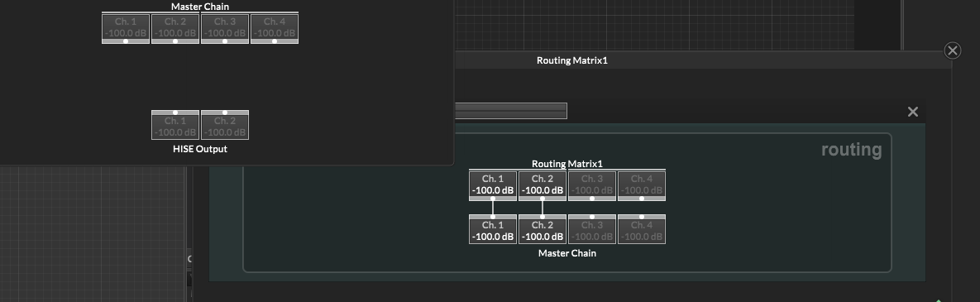Toggle Routing Matrix1 source Ch. 2
Image resolution: width=980 pixels, height=302 pixels.
[x=542, y=186]
